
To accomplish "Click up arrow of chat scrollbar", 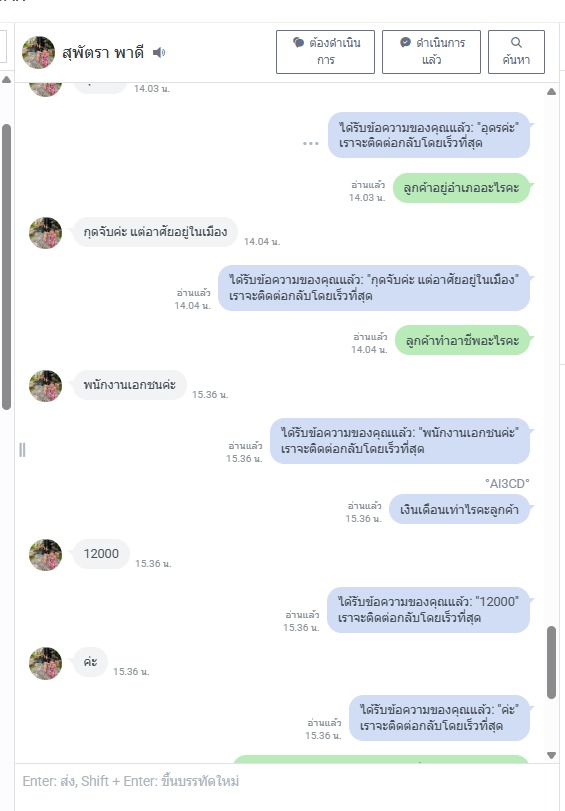I will point(552,92).
